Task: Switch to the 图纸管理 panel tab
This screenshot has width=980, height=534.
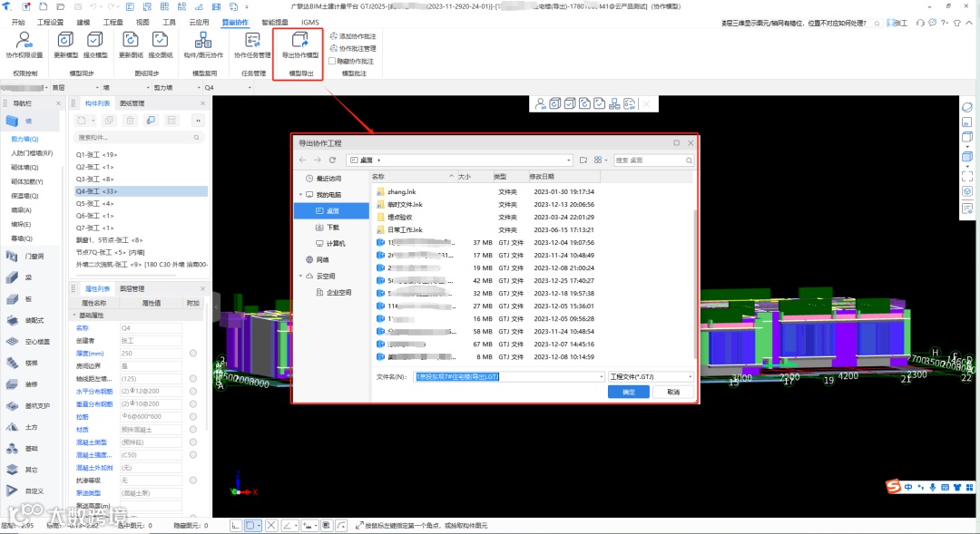Action: point(132,103)
